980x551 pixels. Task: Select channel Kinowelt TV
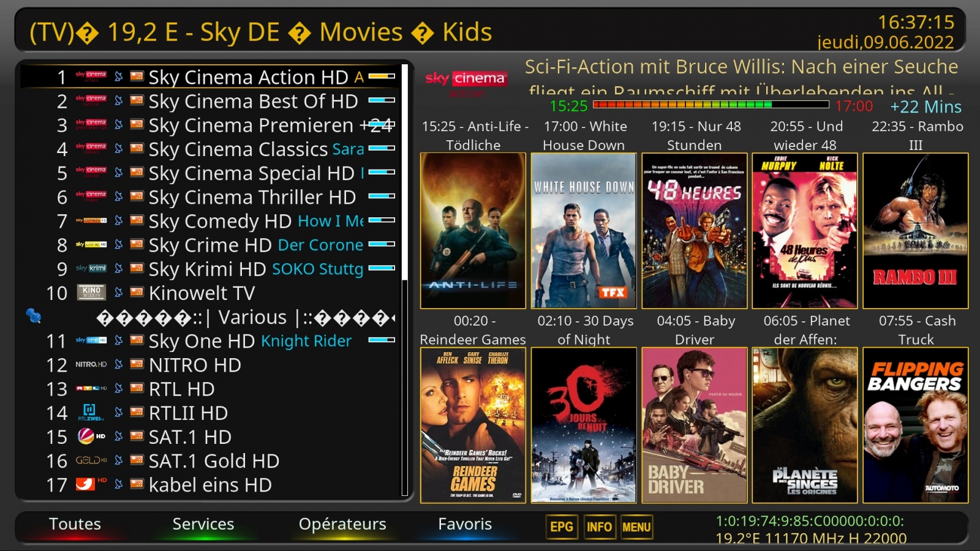[211, 293]
